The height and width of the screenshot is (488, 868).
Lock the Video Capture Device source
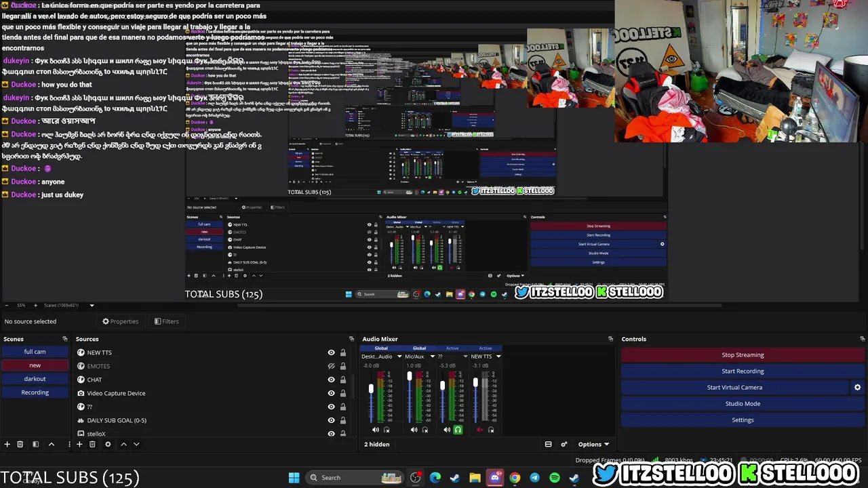tap(343, 393)
